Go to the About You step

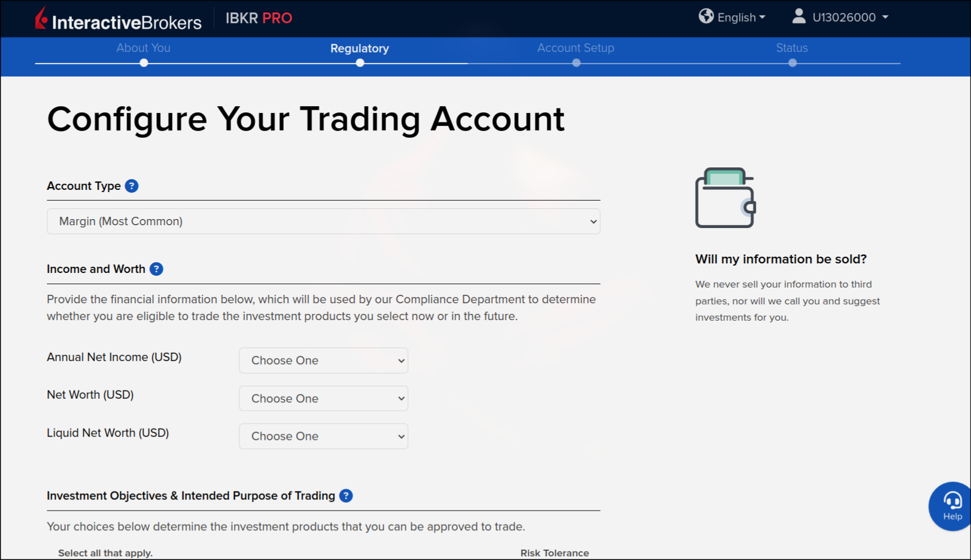point(143,48)
